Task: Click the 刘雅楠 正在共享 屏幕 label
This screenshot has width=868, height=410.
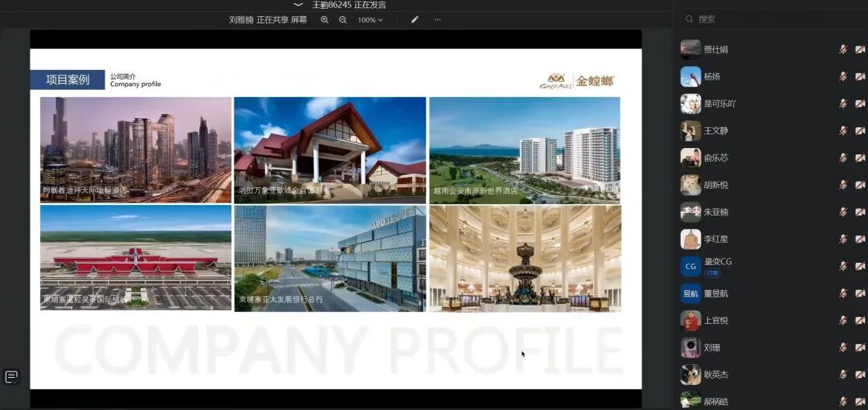Action: point(268,20)
